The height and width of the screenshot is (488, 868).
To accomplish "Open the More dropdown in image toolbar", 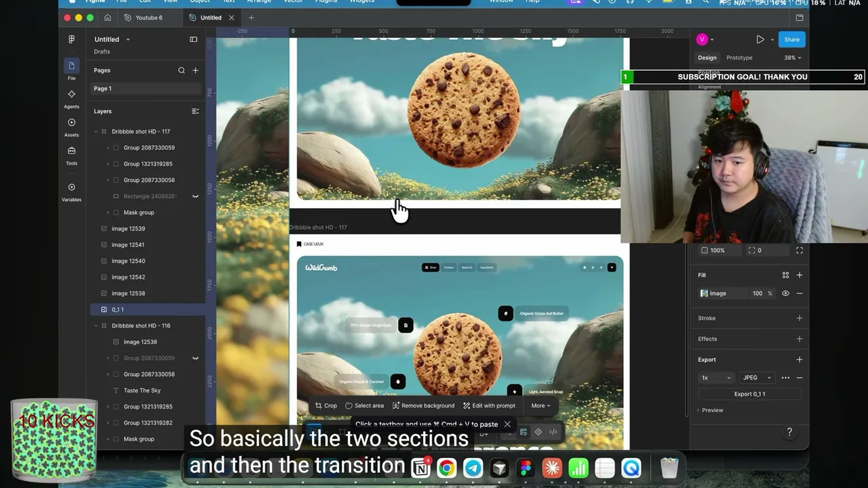I will [540, 405].
